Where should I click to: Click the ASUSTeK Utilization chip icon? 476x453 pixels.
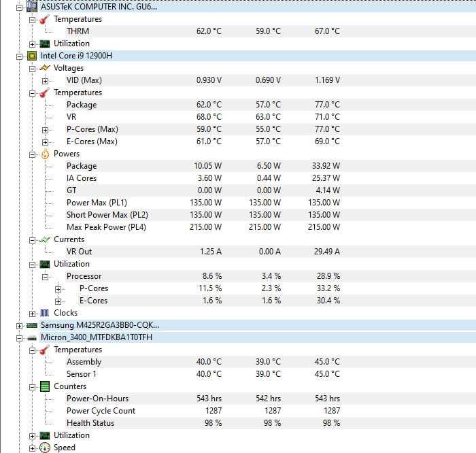point(45,44)
